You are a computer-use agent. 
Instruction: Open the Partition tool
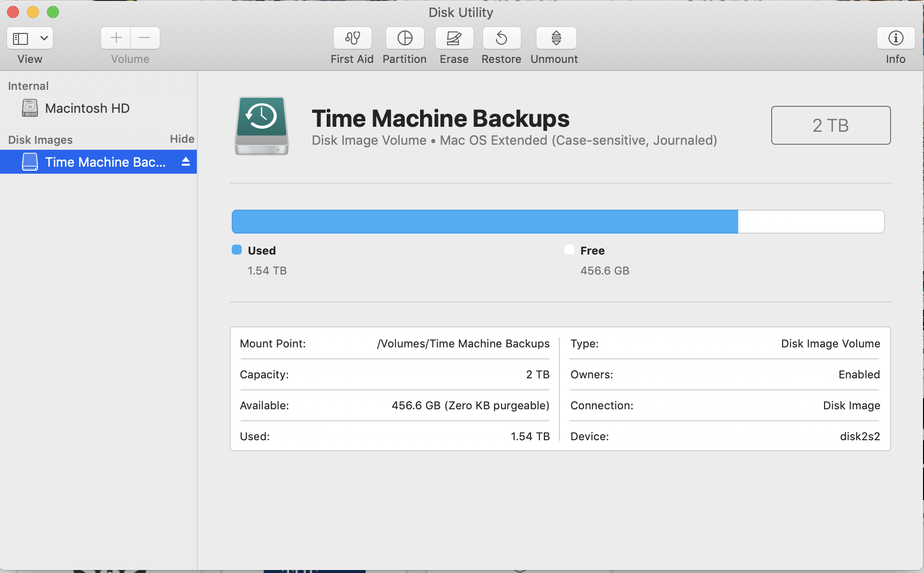[x=405, y=38]
